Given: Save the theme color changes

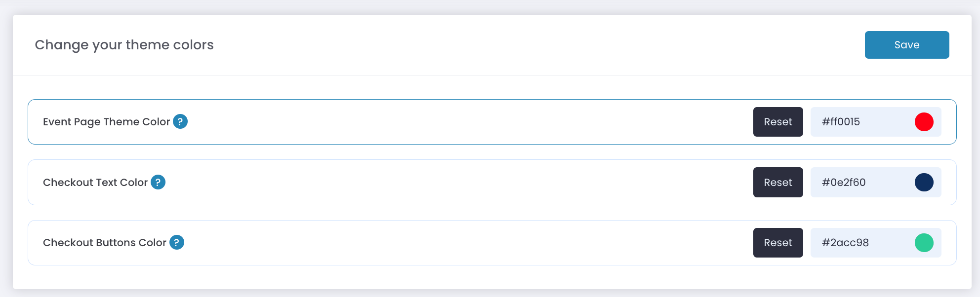Looking at the screenshot, I should coord(906,45).
